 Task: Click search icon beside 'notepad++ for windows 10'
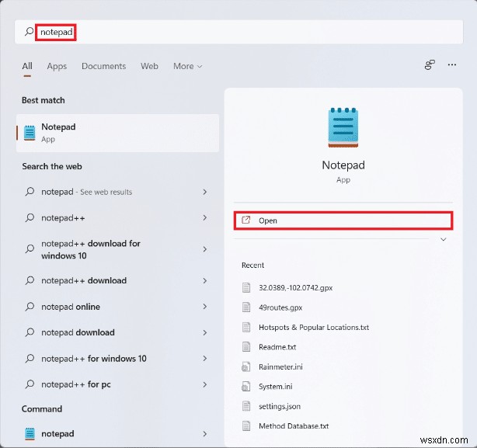tap(30, 359)
